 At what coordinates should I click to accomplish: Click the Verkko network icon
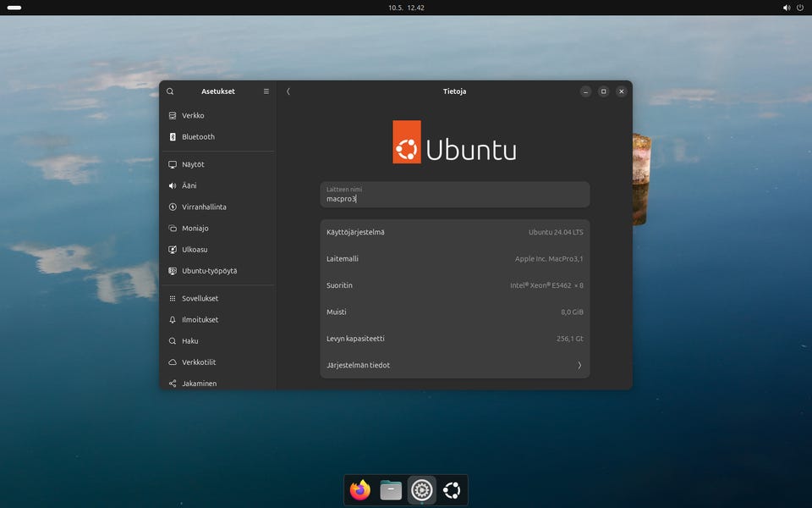[x=173, y=116]
